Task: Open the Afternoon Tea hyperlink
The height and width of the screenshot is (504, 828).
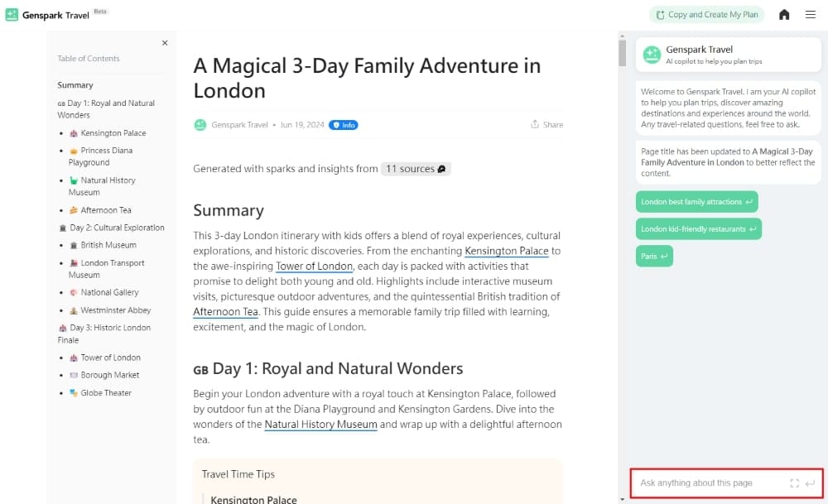Action: click(x=226, y=312)
